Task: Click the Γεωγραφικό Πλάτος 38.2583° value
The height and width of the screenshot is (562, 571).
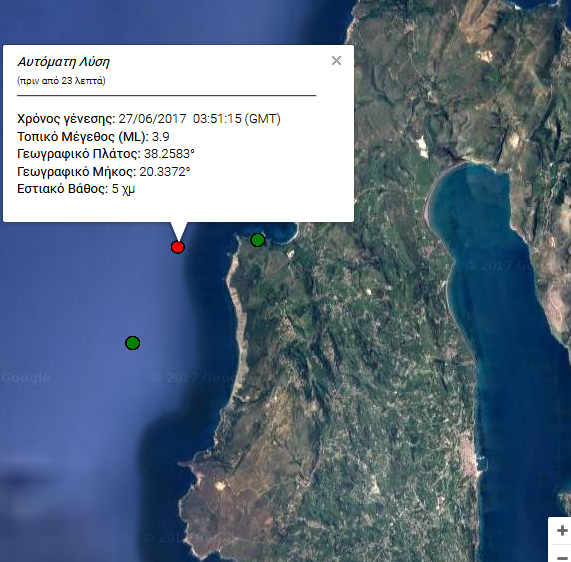Action: 169,154
